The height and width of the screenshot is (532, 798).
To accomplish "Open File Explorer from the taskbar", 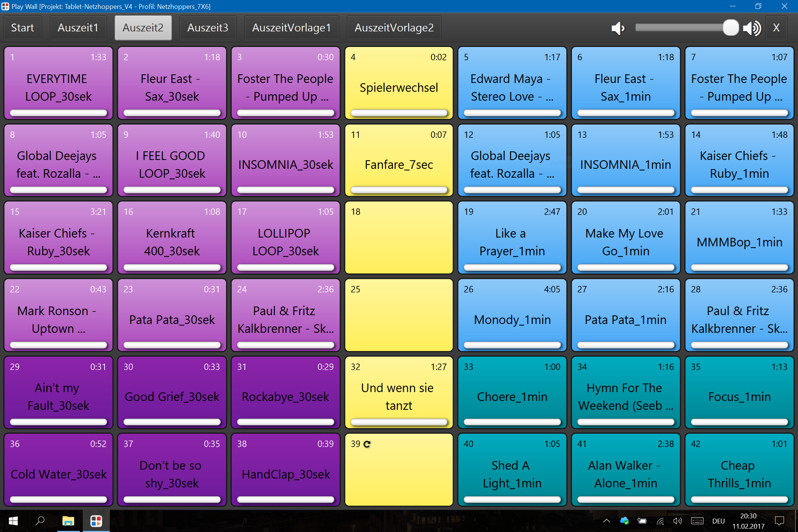I will pos(68,521).
